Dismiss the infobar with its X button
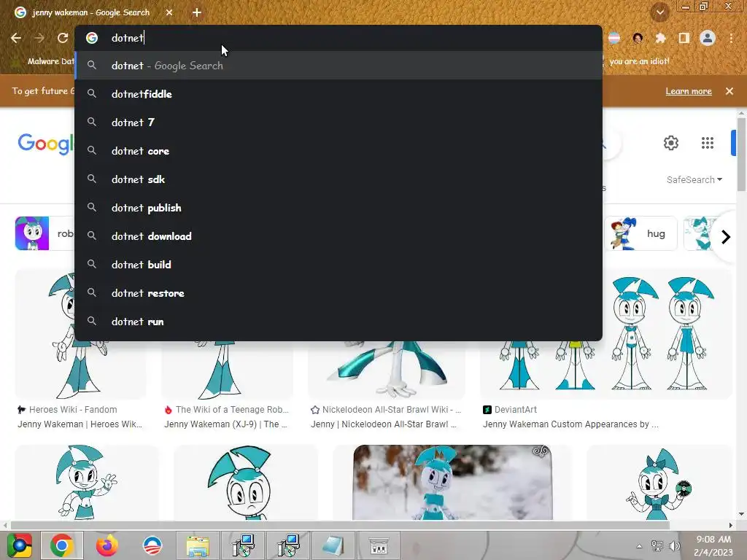 click(729, 91)
